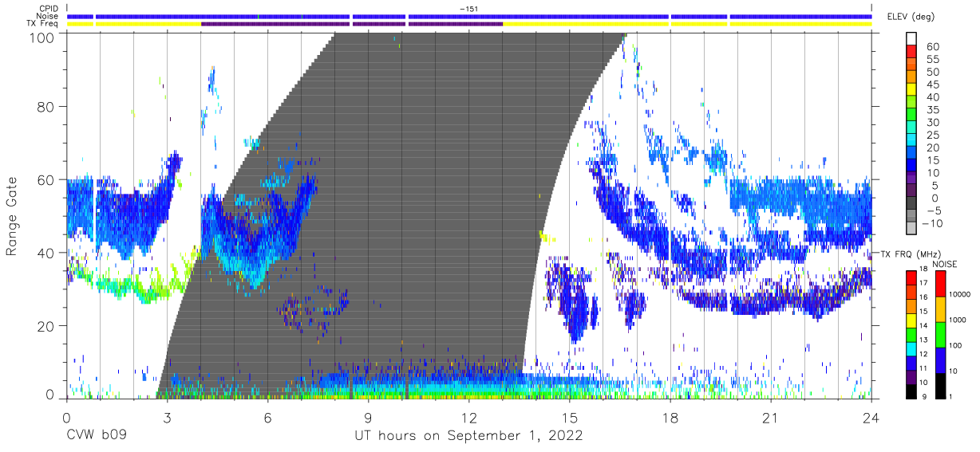Click the 15 tick label on UT hours axis
980x452 pixels.
[569, 417]
